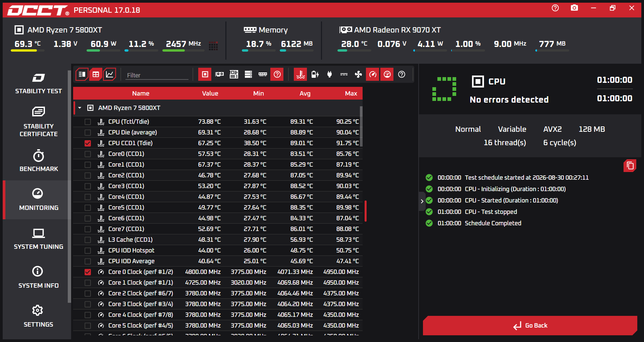Toggle the CPU sensor filter
This screenshot has width=644, height=342.
[205, 74]
